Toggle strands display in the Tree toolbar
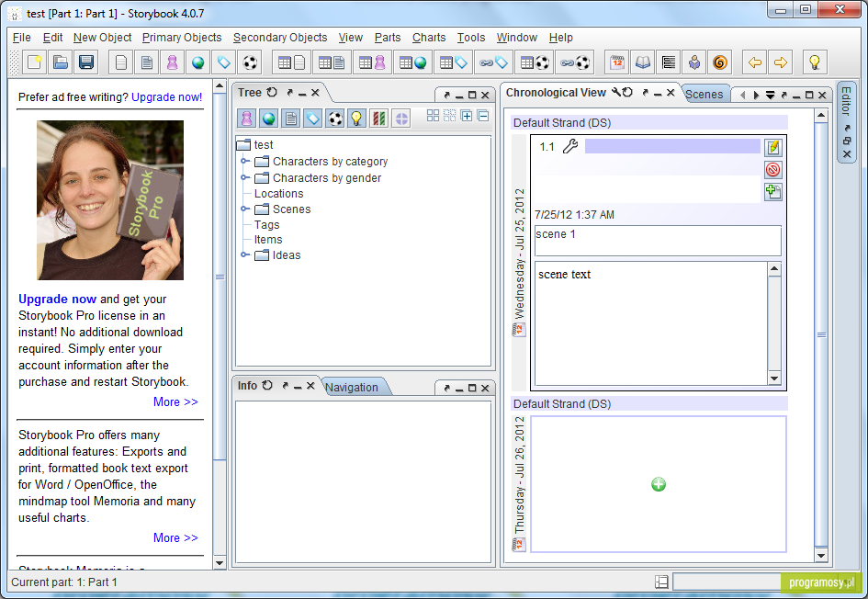The height and width of the screenshot is (599, 868). [x=378, y=118]
